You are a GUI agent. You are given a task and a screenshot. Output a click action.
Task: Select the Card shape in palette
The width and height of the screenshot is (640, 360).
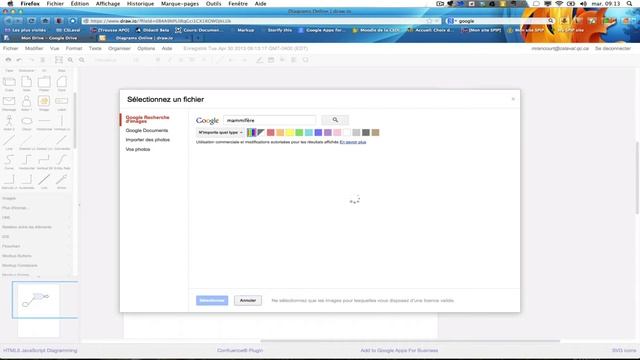[x=62, y=82]
